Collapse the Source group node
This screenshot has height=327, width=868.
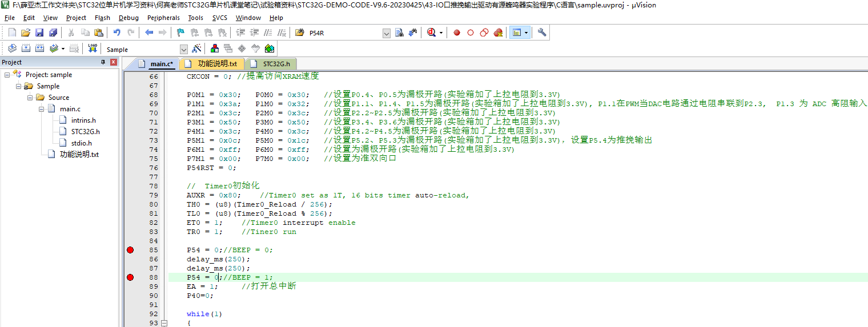(x=30, y=98)
